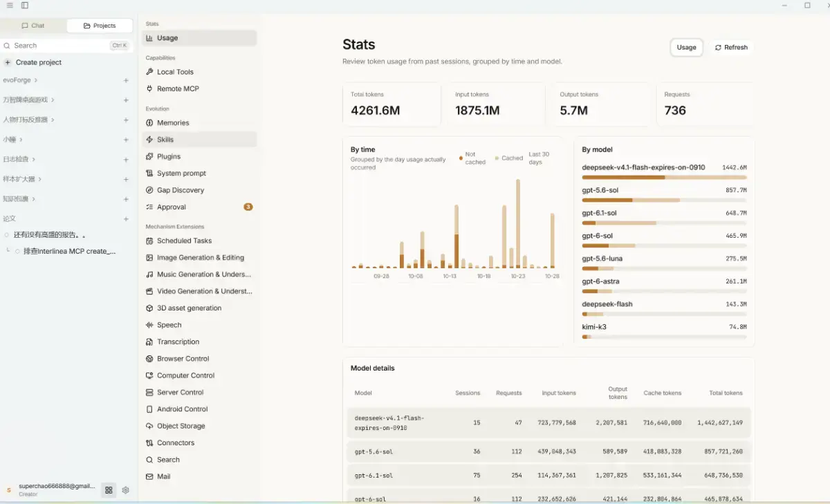Click the gpt-5.6-sol usage bar

click(x=664, y=200)
